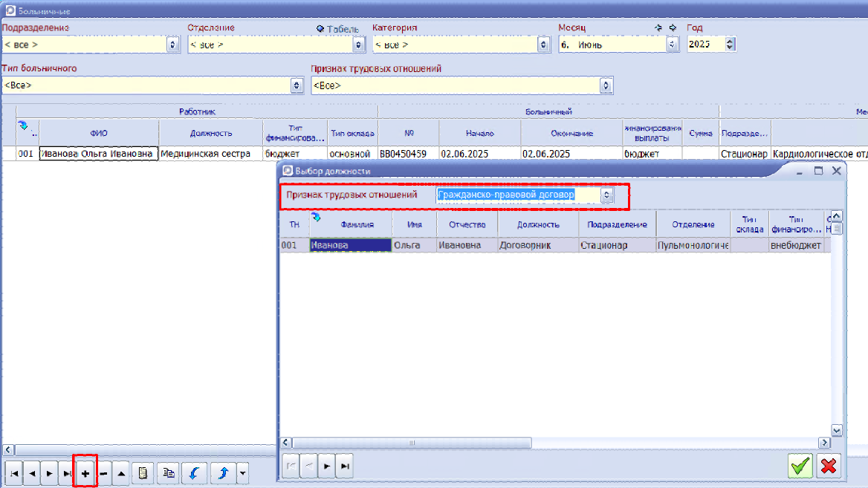Select the Табель radio option
Image resolution: width=868 pixels, height=488 pixels.
tap(320, 29)
